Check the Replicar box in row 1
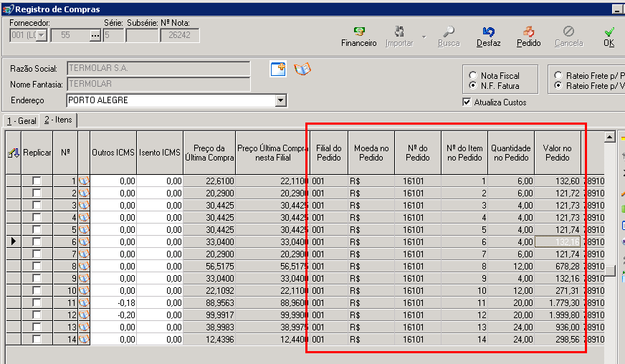Image resolution: width=625 pixels, height=364 pixels. tap(37, 181)
